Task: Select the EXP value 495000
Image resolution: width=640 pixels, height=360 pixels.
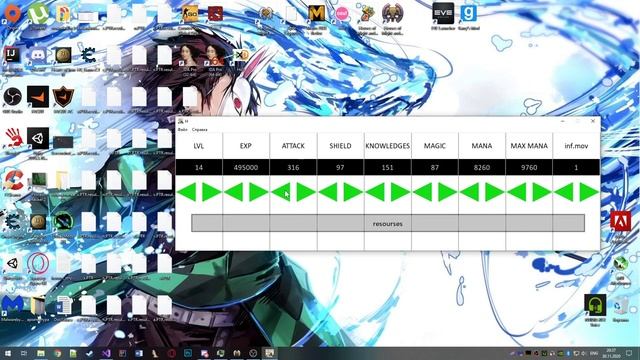Action: [x=246, y=167]
